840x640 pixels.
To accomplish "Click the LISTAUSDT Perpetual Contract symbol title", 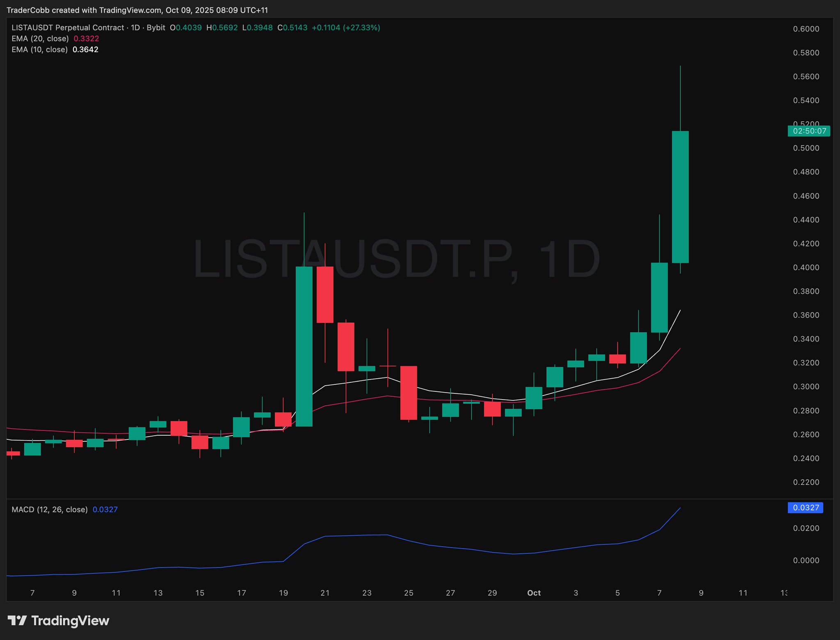I will pos(68,28).
